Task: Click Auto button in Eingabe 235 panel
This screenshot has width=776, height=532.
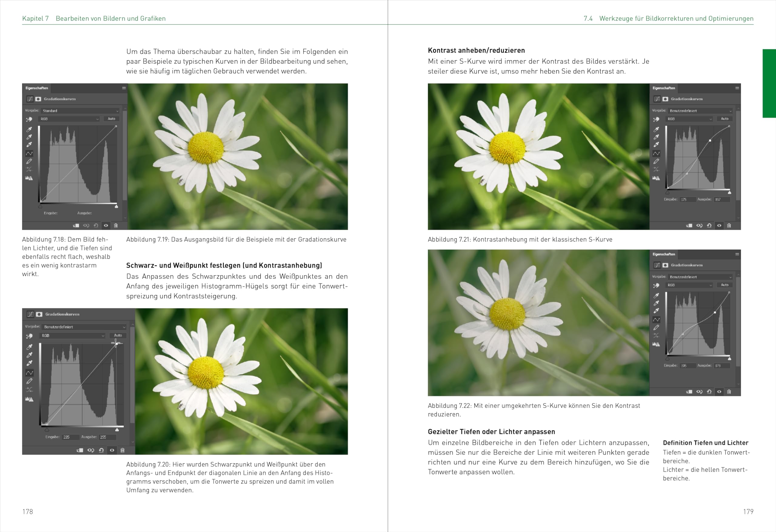Action: coord(118,335)
